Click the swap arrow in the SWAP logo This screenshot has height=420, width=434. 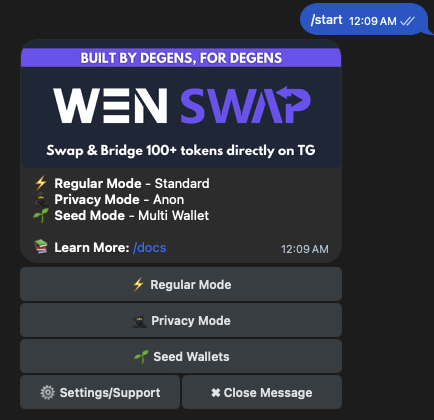290,96
